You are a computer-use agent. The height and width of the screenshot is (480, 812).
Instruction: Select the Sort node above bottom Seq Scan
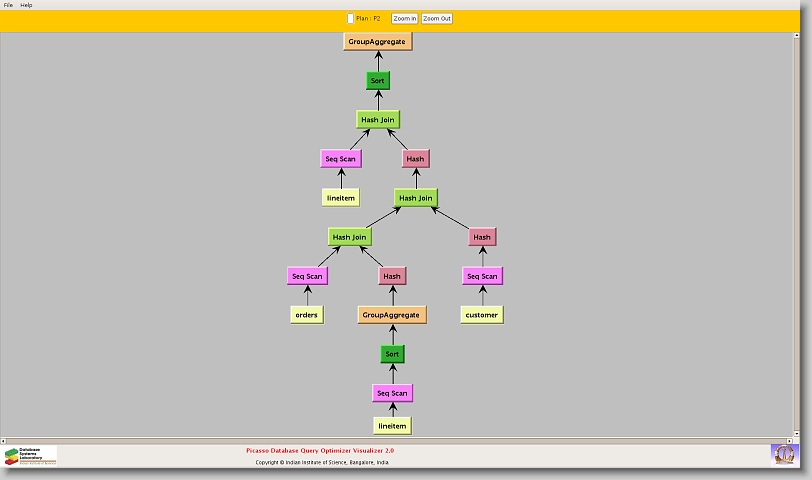click(392, 354)
